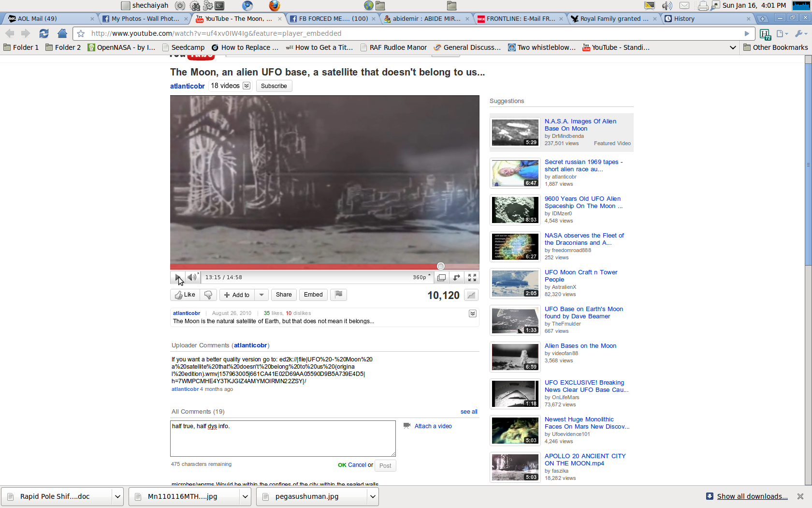812x508 pixels.
Task: Bookmark this page with the star icon
Action: point(81,33)
